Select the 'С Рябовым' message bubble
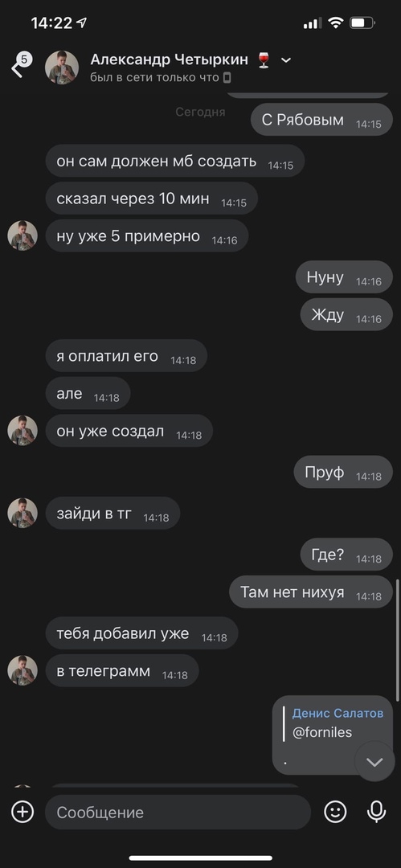The height and width of the screenshot is (868, 401). [321, 120]
